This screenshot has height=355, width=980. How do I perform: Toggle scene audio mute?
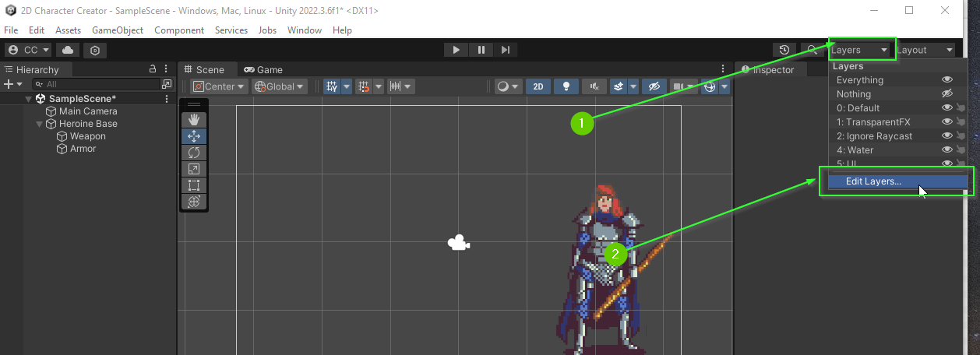point(595,86)
